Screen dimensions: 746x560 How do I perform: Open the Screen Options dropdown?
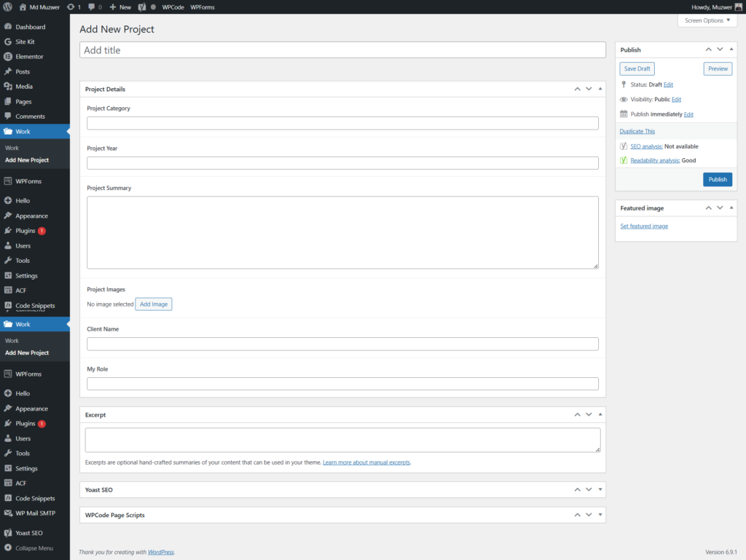click(707, 20)
